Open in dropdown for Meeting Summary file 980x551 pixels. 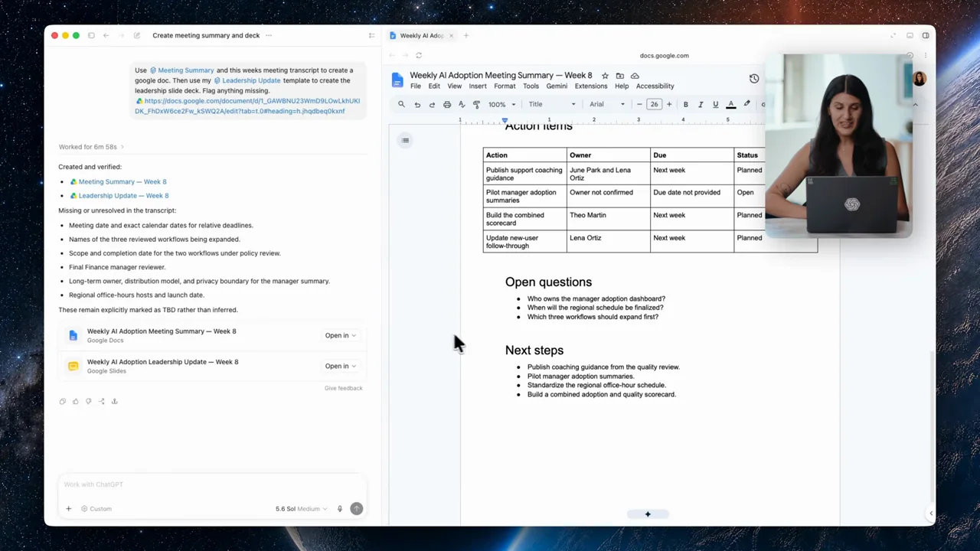[x=340, y=335]
